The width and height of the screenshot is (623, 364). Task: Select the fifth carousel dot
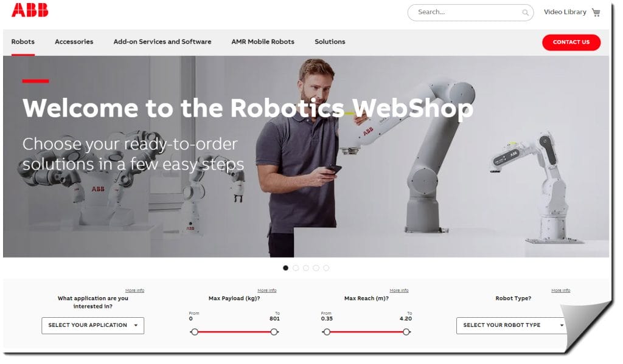tap(326, 268)
